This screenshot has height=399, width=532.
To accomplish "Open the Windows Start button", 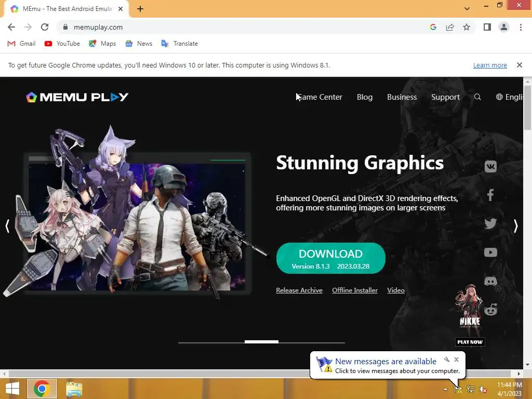I will [x=12, y=389].
